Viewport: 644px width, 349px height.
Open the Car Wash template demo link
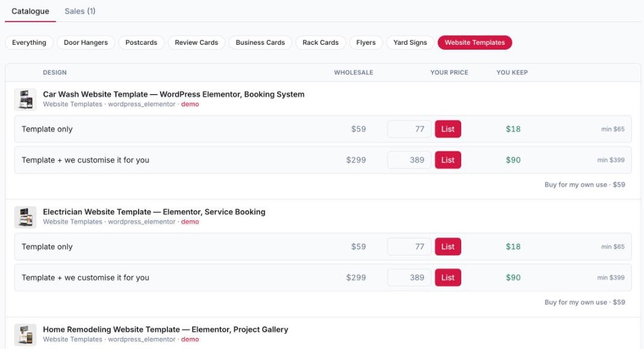[190, 104]
